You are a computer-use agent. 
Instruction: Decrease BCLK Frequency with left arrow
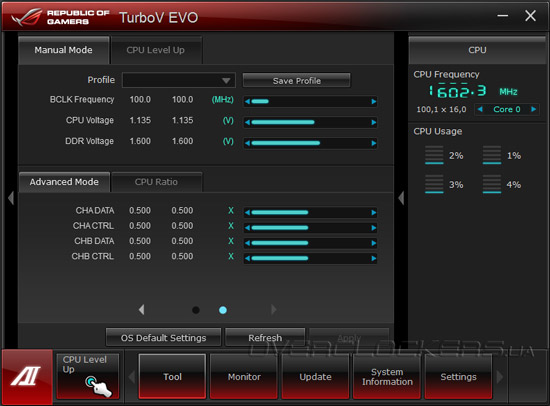click(248, 101)
